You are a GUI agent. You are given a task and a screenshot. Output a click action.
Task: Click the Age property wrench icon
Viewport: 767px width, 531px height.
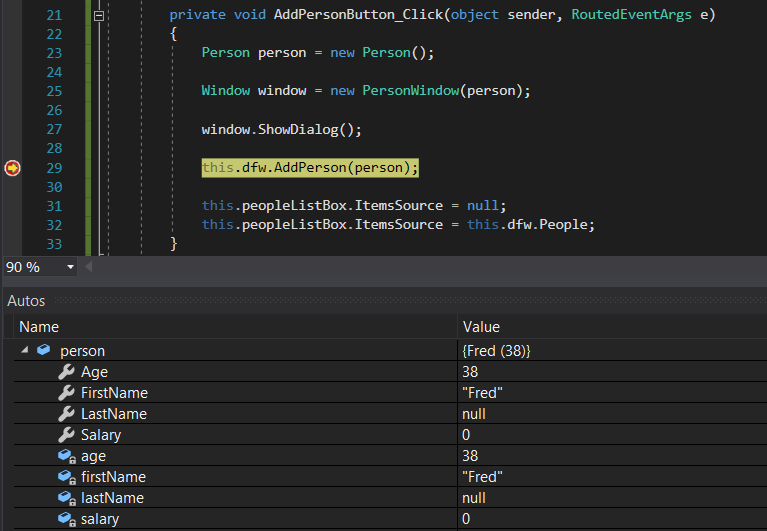(x=66, y=372)
